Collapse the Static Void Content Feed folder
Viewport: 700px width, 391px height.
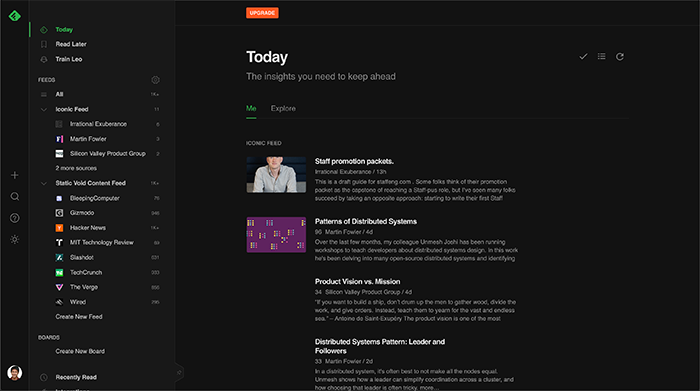point(44,183)
